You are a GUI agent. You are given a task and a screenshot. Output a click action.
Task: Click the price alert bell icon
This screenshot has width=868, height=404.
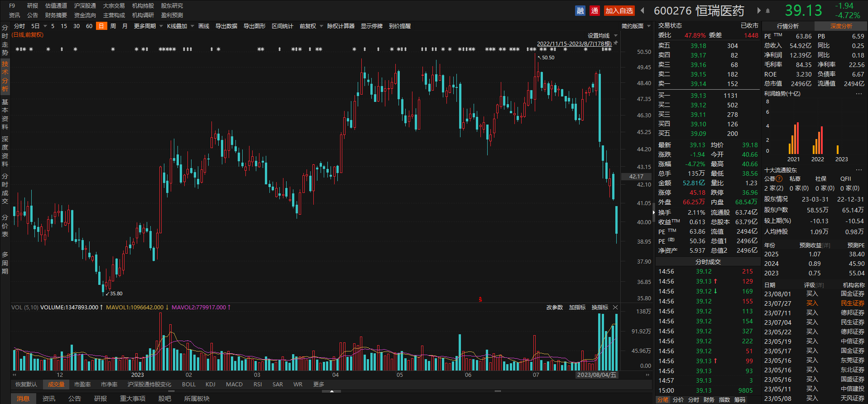pyautogui.click(x=768, y=11)
